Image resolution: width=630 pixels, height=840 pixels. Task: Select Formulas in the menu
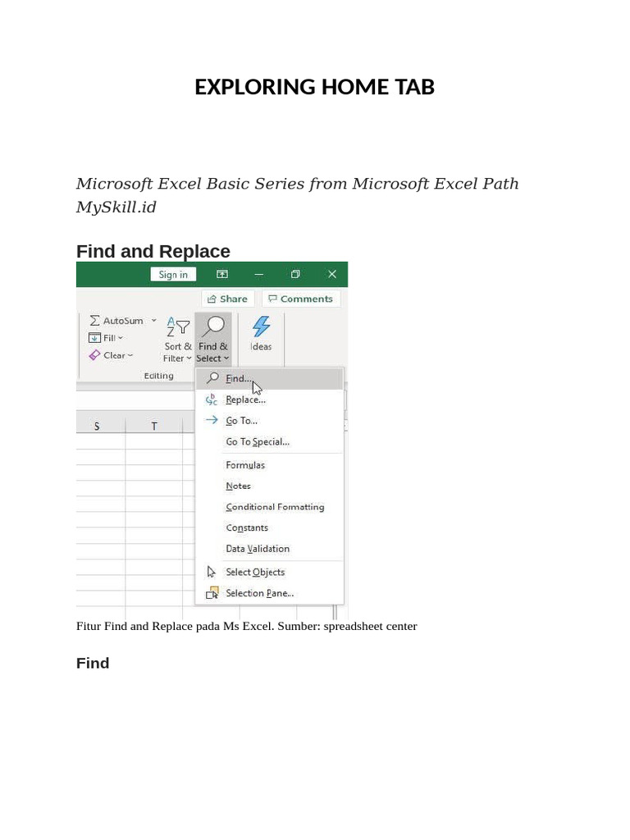click(x=269, y=465)
